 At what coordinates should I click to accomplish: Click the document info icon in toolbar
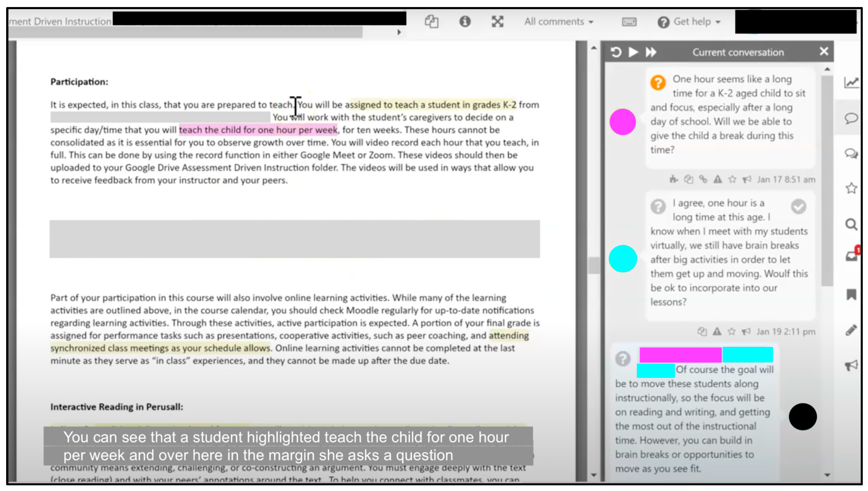click(x=465, y=22)
